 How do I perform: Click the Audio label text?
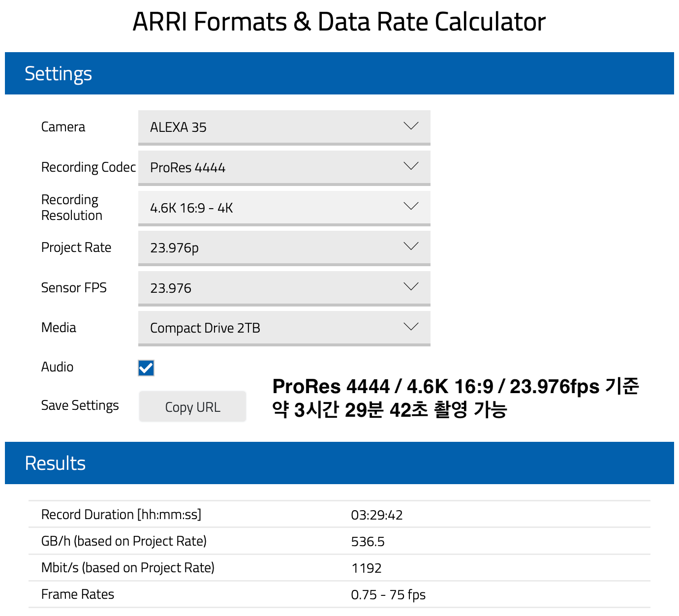point(58,367)
